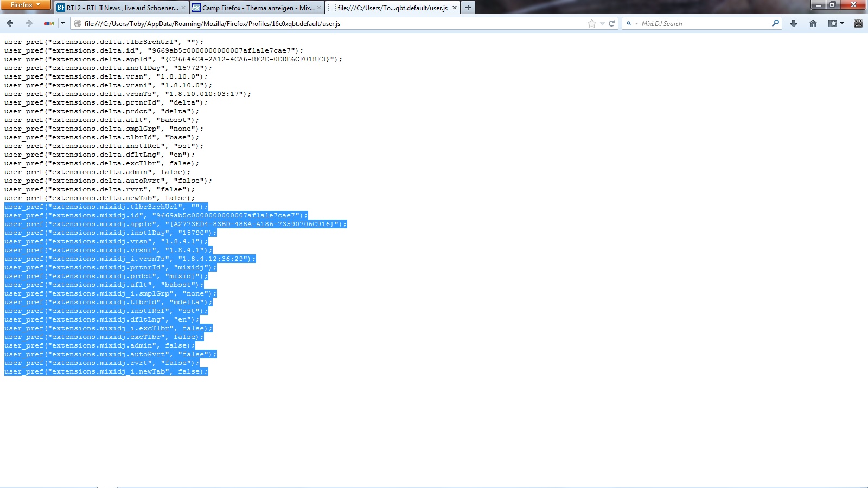Click the sad face icon in the toolbar

[x=858, y=23]
